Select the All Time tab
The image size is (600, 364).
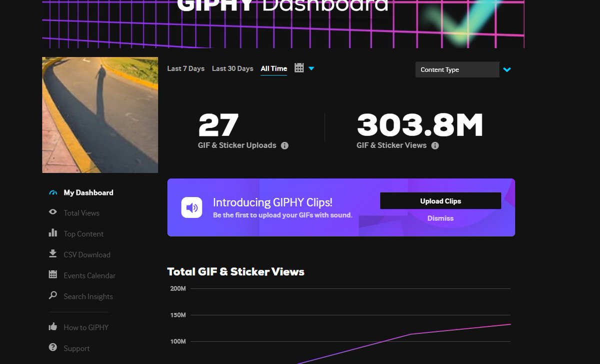pos(274,68)
